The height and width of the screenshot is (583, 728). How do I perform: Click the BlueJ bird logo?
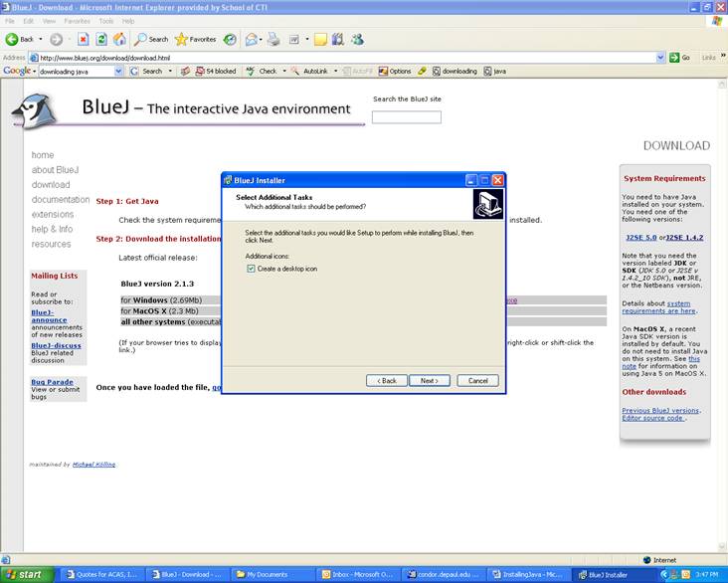tap(34, 110)
